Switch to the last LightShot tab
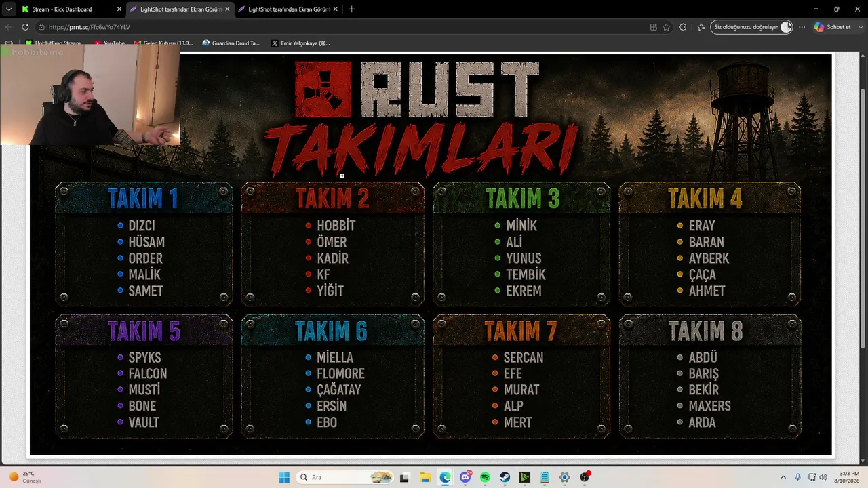The image size is (868, 488). [x=288, y=9]
